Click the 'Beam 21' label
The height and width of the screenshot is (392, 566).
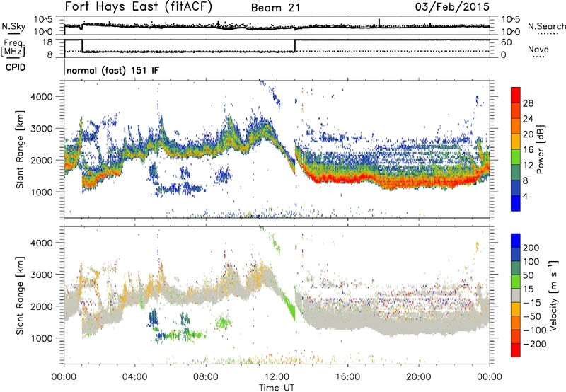coord(275,8)
